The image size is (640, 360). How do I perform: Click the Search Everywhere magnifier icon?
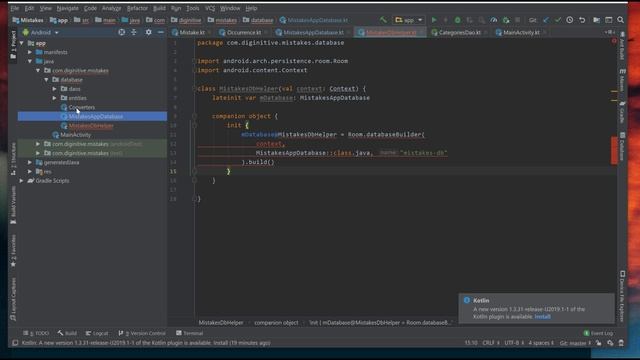point(620,20)
